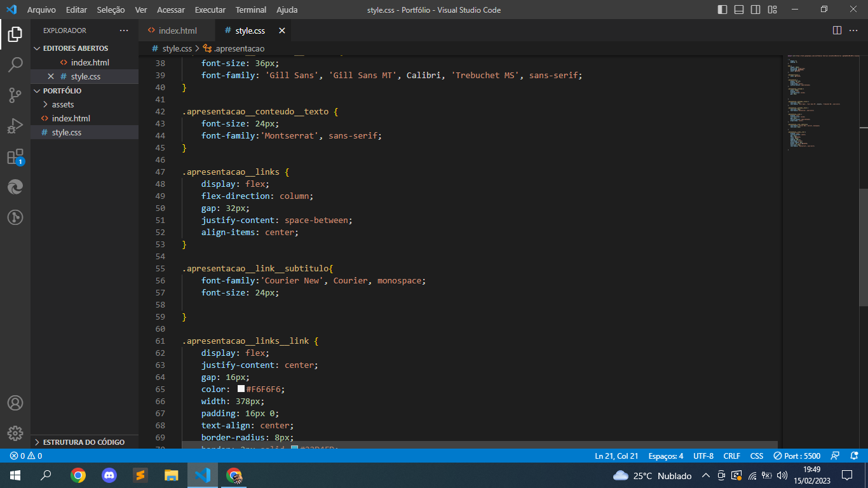This screenshot has height=488, width=868.
Task: Click the .apresentacao__links selector text
Action: [x=231, y=172]
